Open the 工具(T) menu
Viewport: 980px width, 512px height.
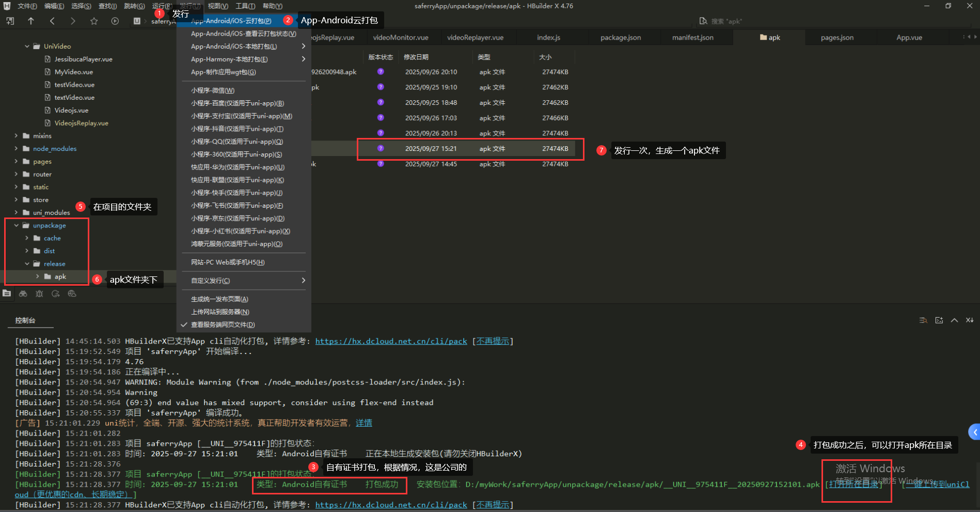click(245, 6)
